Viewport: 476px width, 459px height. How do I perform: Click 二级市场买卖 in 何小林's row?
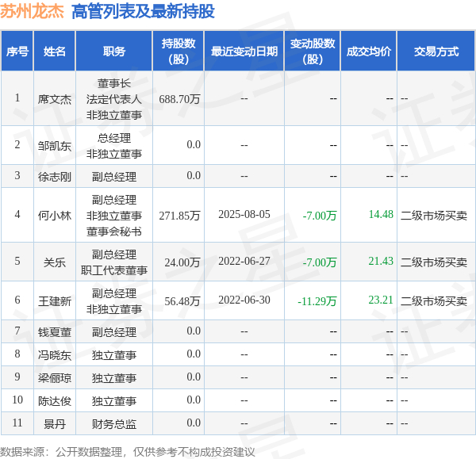[434, 216]
